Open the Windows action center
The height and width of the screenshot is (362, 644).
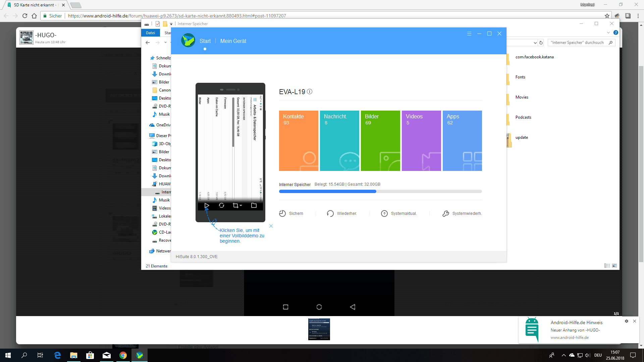pyautogui.click(x=633, y=355)
